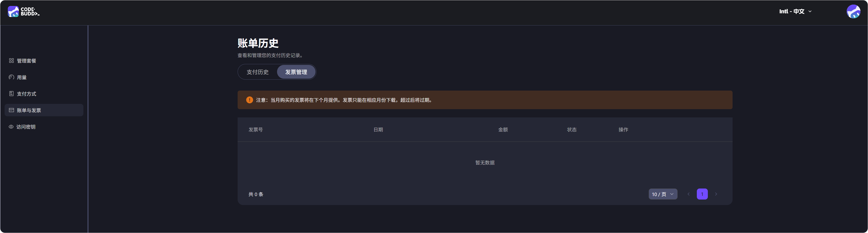Go to previous page arrow
The width and height of the screenshot is (868, 233).
(x=688, y=194)
